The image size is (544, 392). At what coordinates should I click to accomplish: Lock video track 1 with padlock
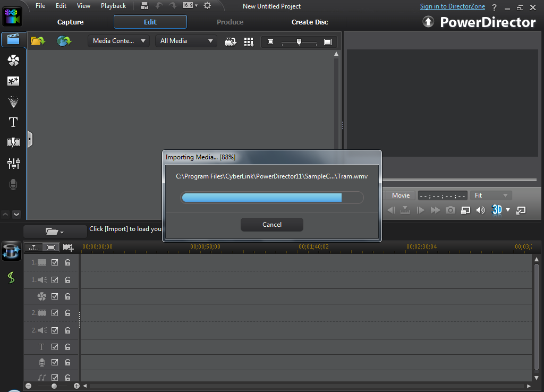pos(67,262)
